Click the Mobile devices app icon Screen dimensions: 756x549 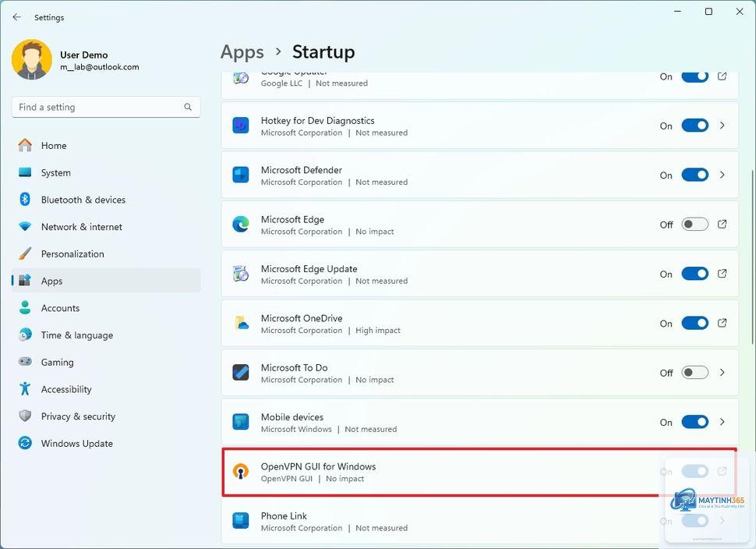241,422
